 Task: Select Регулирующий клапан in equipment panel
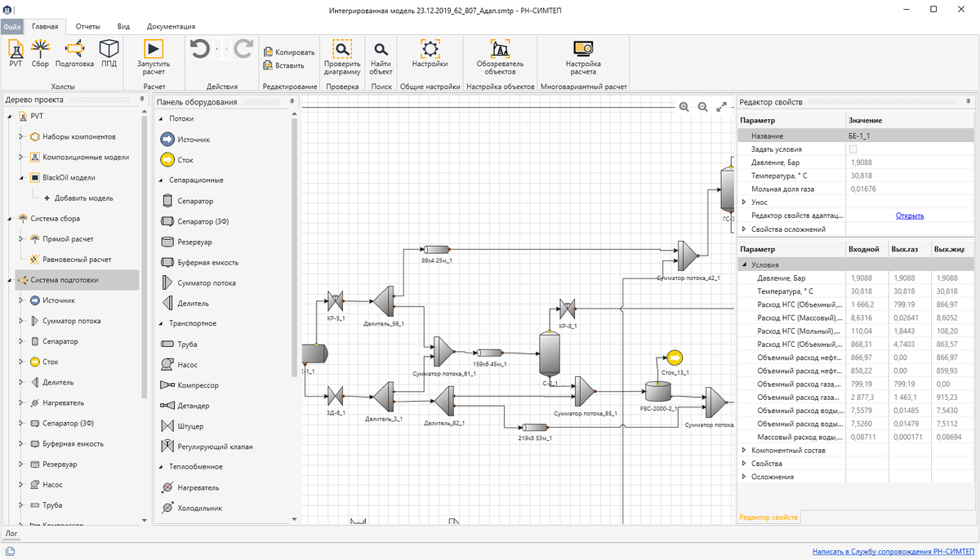[207, 447]
